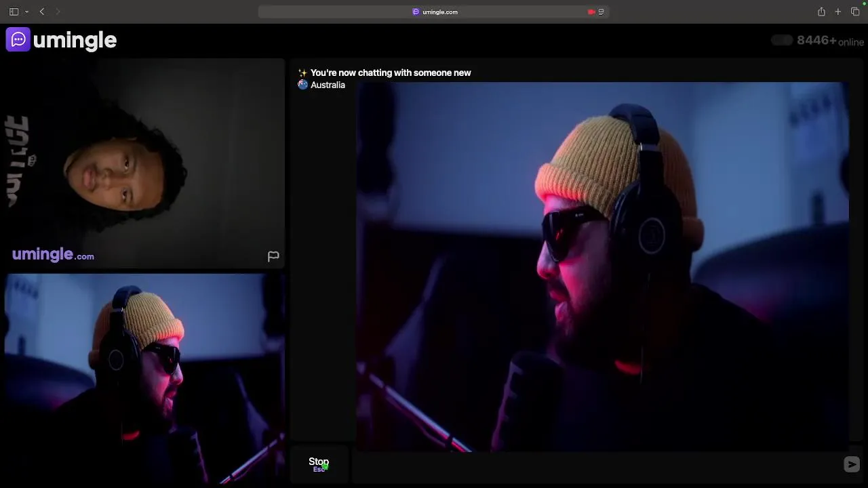Click the 8446+ online counter
The width and height of the screenshot is (868, 488).
pyautogui.click(x=830, y=41)
